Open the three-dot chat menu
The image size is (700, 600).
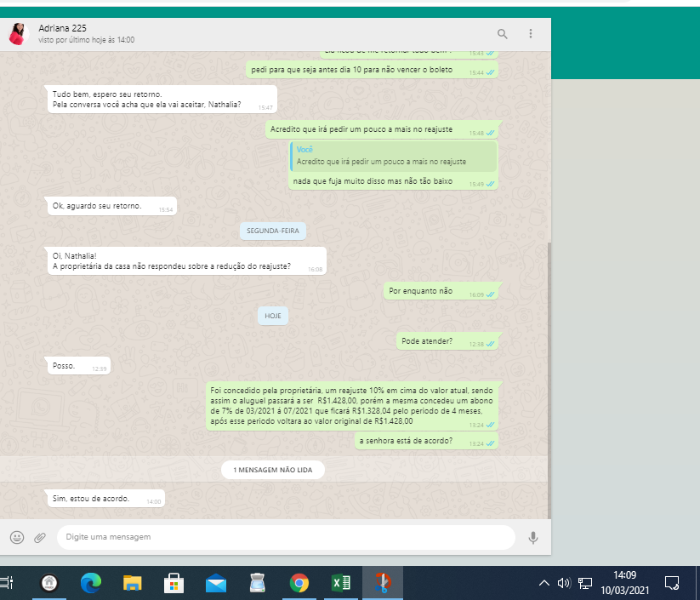[531, 34]
